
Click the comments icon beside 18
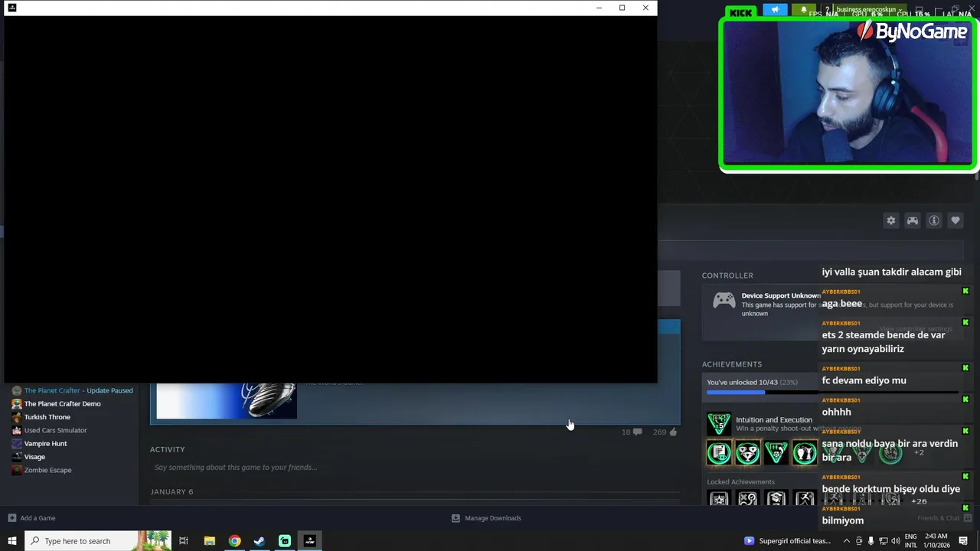[x=637, y=432]
